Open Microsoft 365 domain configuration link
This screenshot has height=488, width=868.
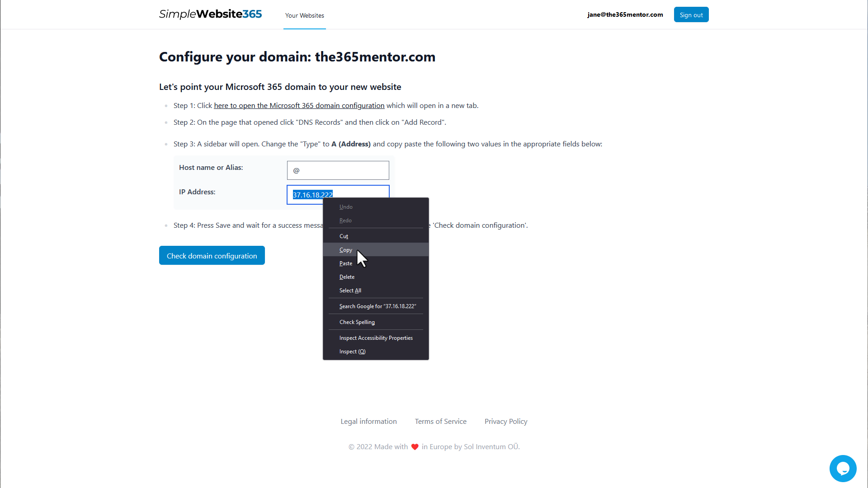click(299, 105)
